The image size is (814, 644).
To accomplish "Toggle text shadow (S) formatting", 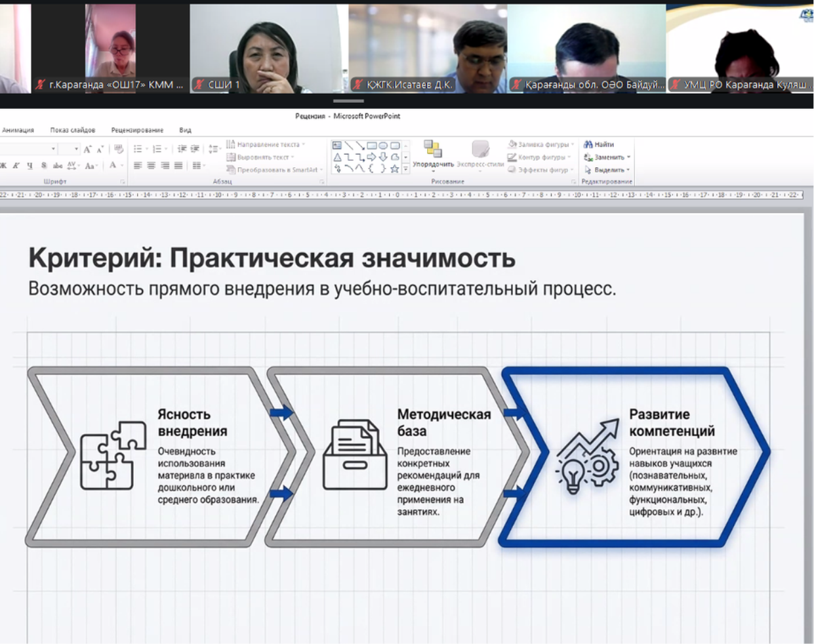I will pos(44,166).
